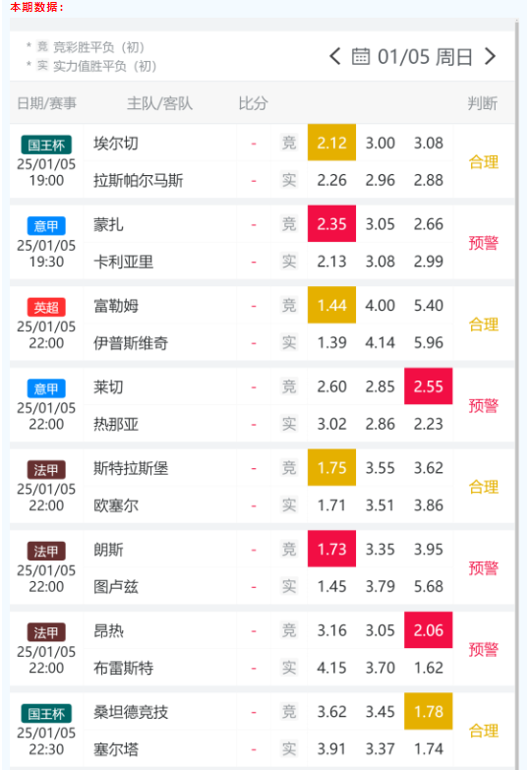The height and width of the screenshot is (770, 532).
Task: Select red 2.35 odds for 蒙扎
Action: [x=331, y=224]
